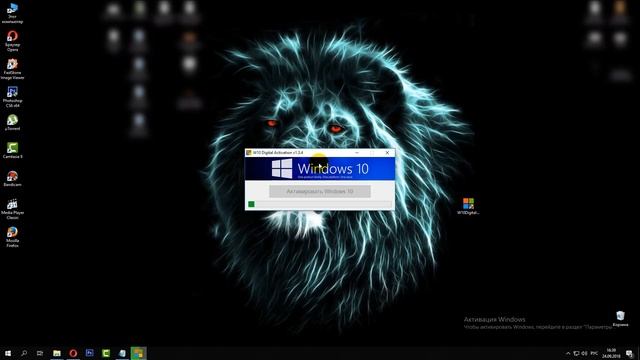Select the Photoshop CS6 x64 desktop shortcut

click(12, 97)
